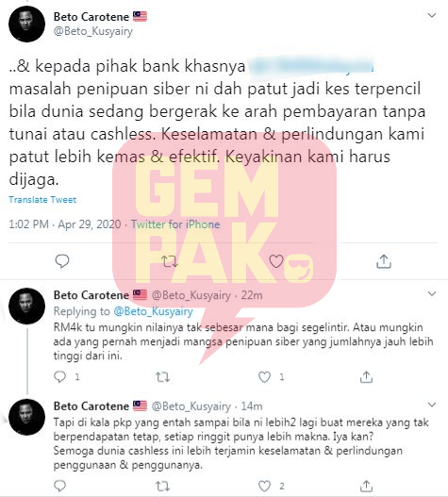The image size is (448, 497).
Task: Share the 14m tweet about pkp
Action: (366, 486)
